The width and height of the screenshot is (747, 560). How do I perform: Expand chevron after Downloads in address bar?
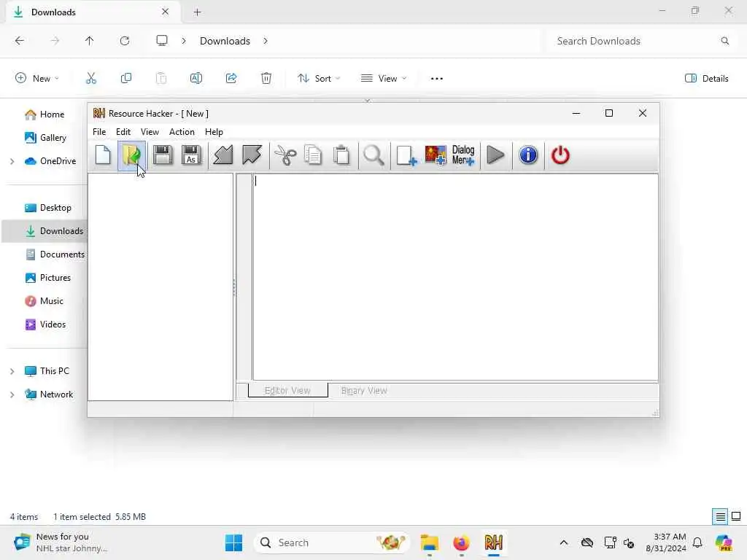[x=266, y=41]
